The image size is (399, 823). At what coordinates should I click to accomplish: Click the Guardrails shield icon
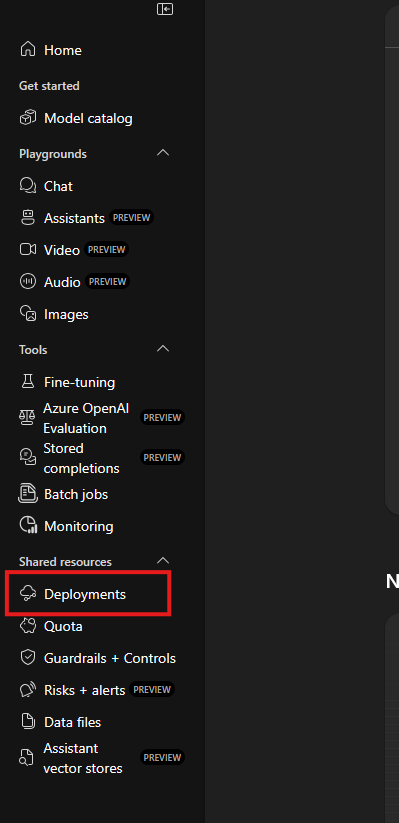[x=28, y=658]
